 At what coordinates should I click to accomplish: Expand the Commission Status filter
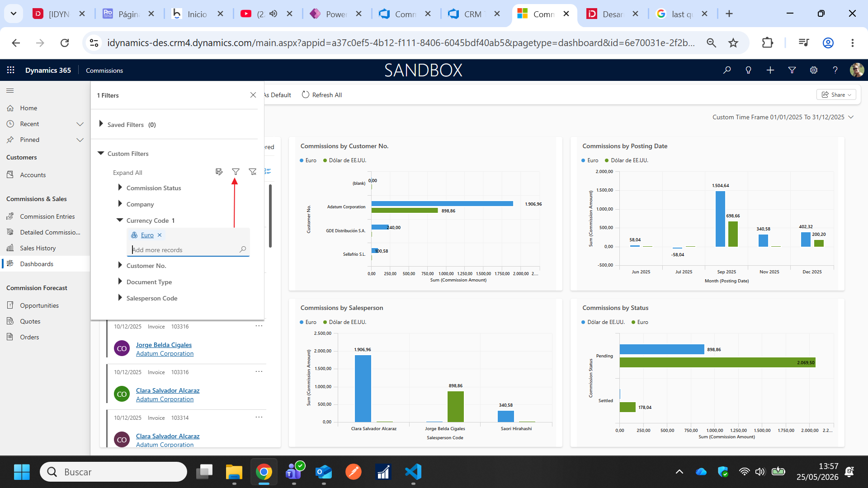coord(120,187)
